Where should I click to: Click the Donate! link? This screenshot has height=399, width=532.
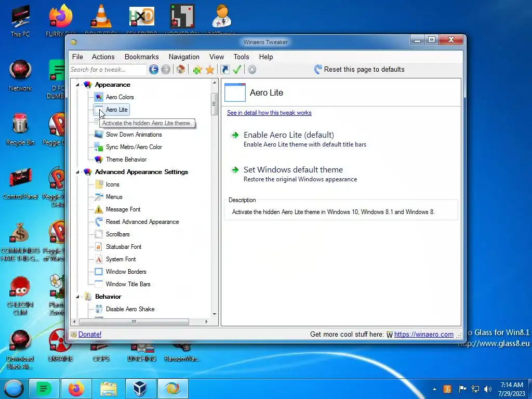tap(89, 334)
